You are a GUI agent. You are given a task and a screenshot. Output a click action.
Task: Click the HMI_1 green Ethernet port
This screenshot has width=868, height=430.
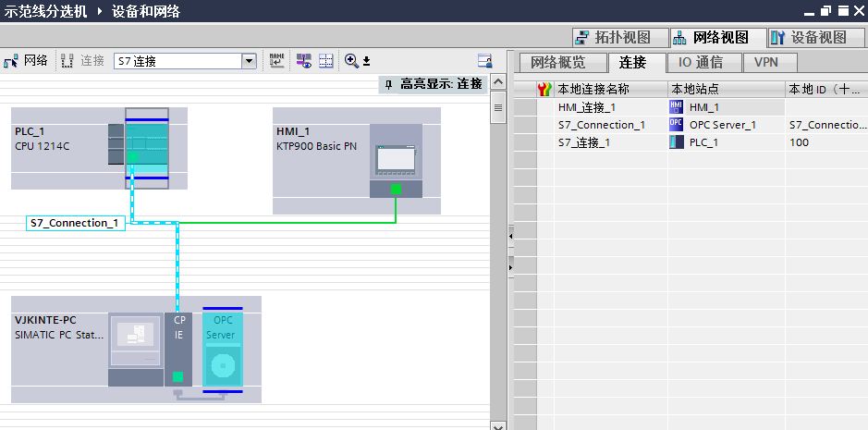point(396,190)
